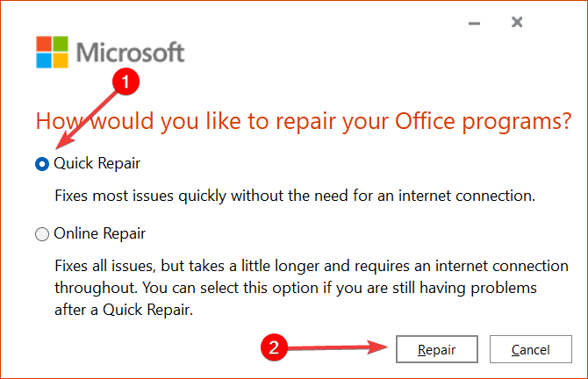
Task: Click the repair Office programs heading
Action: click(x=304, y=121)
